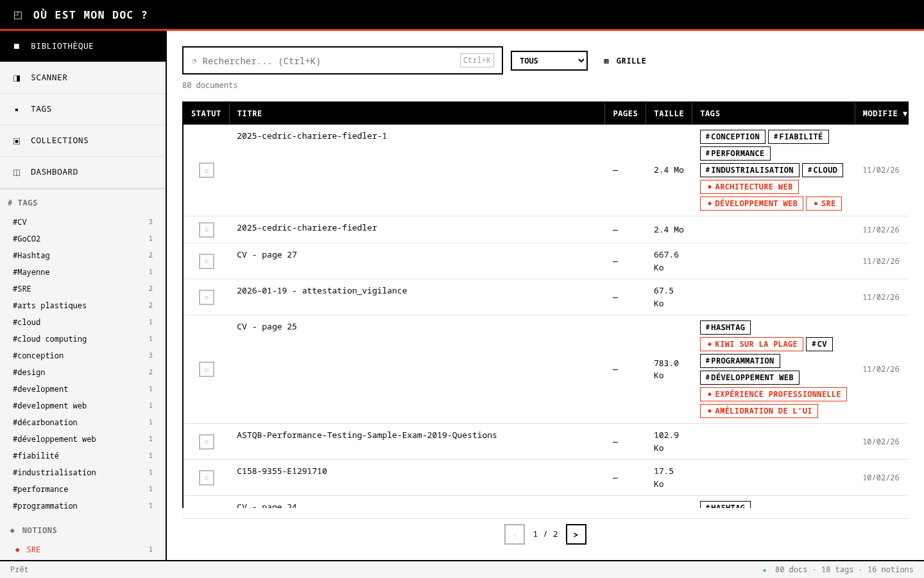Click the #INDUSTRIALISATION tag chip
Viewport: 924px width, 578px height.
coord(749,170)
